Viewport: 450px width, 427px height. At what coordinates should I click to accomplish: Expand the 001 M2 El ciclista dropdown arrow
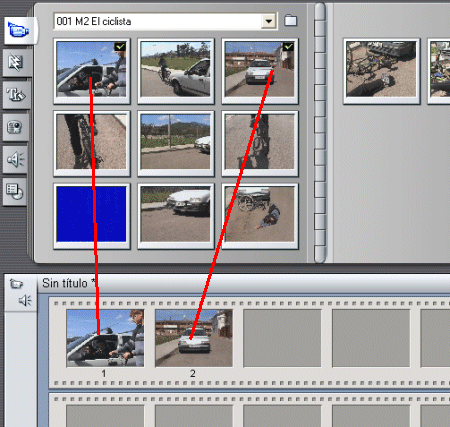tap(269, 21)
